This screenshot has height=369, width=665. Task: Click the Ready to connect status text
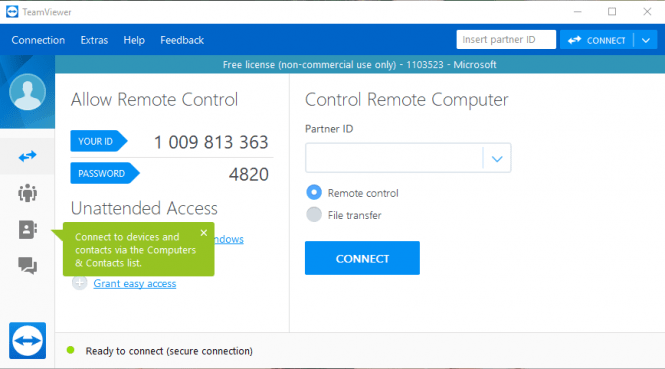pyautogui.click(x=169, y=351)
